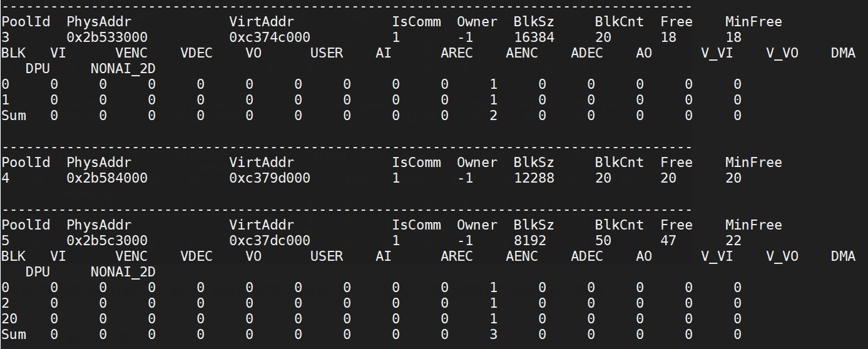Select BlkSz value 12288
868x349 pixels.
(x=534, y=178)
